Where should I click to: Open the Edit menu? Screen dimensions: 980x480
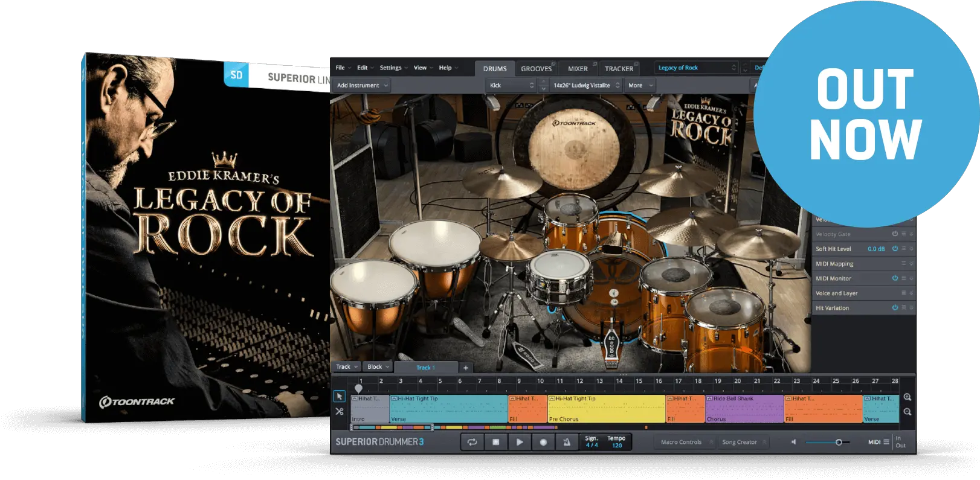[x=365, y=68]
